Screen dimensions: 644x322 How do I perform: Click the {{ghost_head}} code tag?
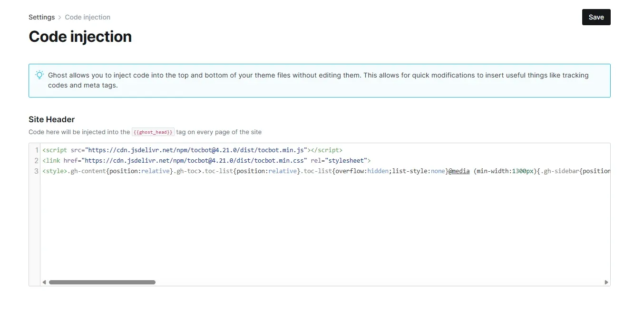tap(153, 132)
